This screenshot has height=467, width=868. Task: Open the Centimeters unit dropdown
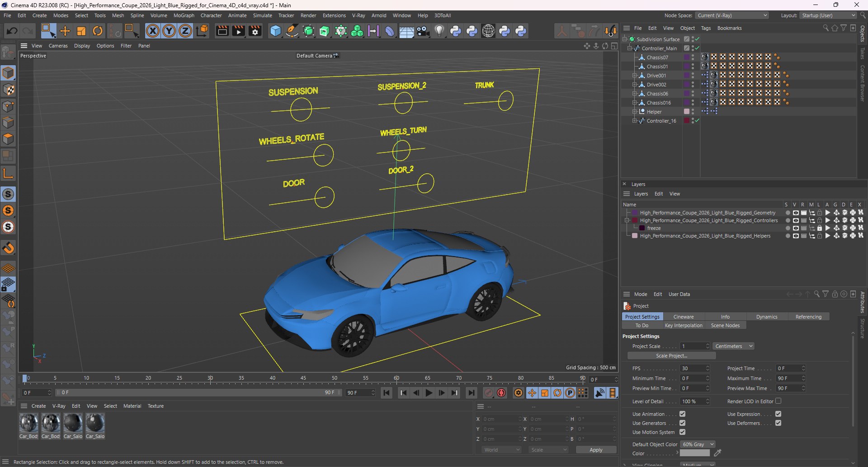click(733, 346)
